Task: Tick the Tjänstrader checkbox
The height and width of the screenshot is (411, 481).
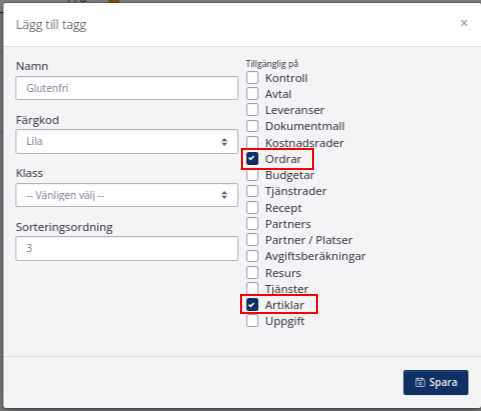Action: 252,191
